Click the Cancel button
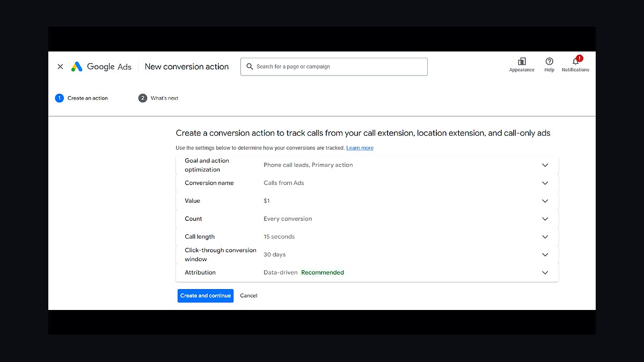This screenshot has height=362, width=644. click(248, 295)
